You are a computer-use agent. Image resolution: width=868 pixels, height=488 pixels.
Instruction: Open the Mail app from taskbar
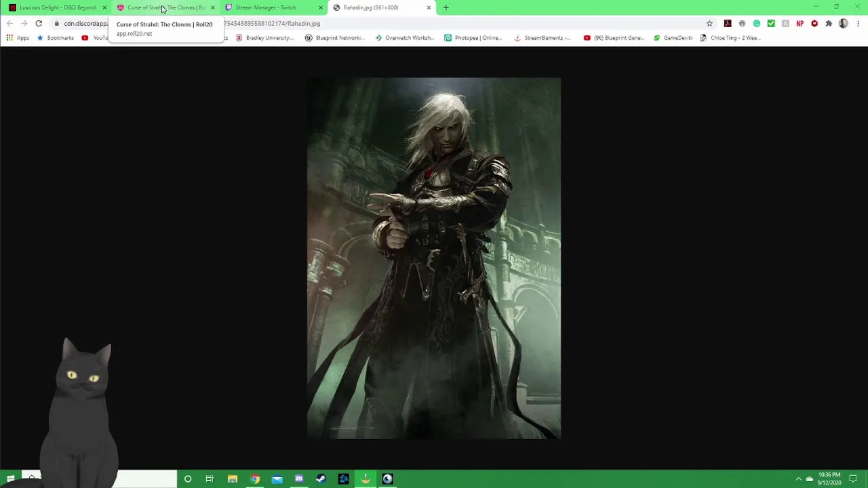coord(277,479)
